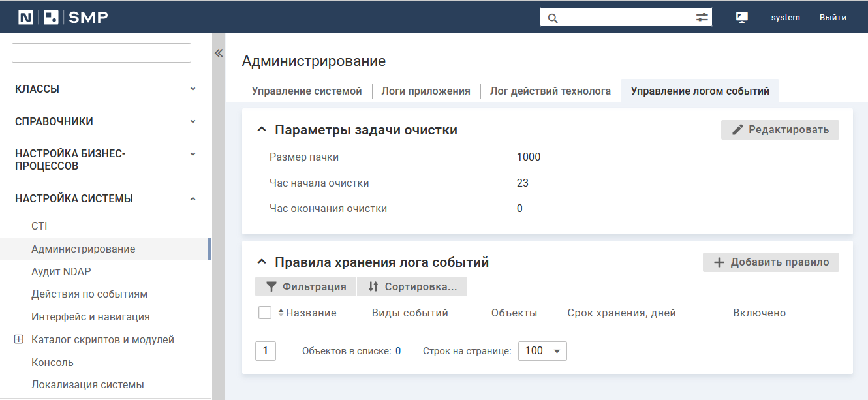
Task: Open the Фильтрация filter panel
Action: [305, 286]
